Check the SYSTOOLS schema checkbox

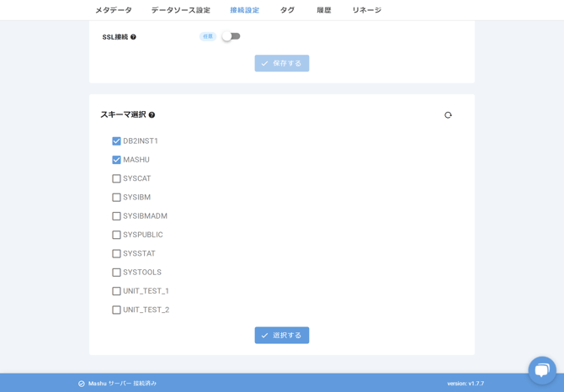116,273
